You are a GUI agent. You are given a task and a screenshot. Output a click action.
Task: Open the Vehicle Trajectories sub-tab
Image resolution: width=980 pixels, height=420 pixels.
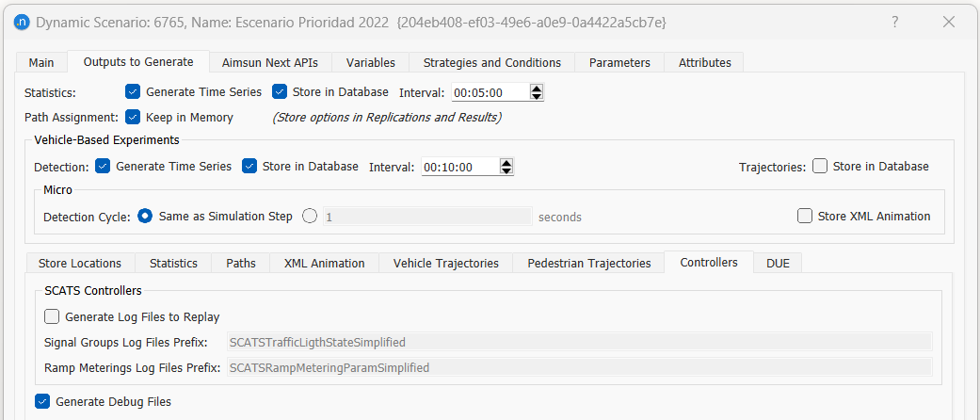pyautogui.click(x=445, y=264)
